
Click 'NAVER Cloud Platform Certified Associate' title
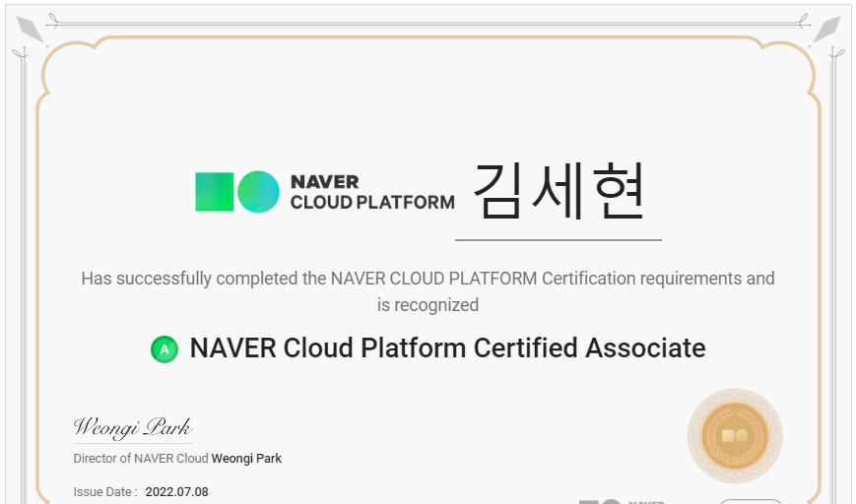coord(447,348)
